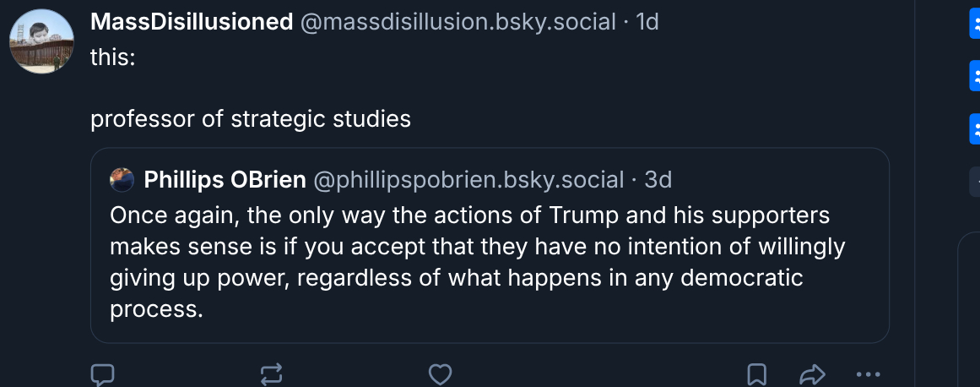Repost the MassDisillusioned post
The width and height of the screenshot is (980, 387).
(x=272, y=373)
